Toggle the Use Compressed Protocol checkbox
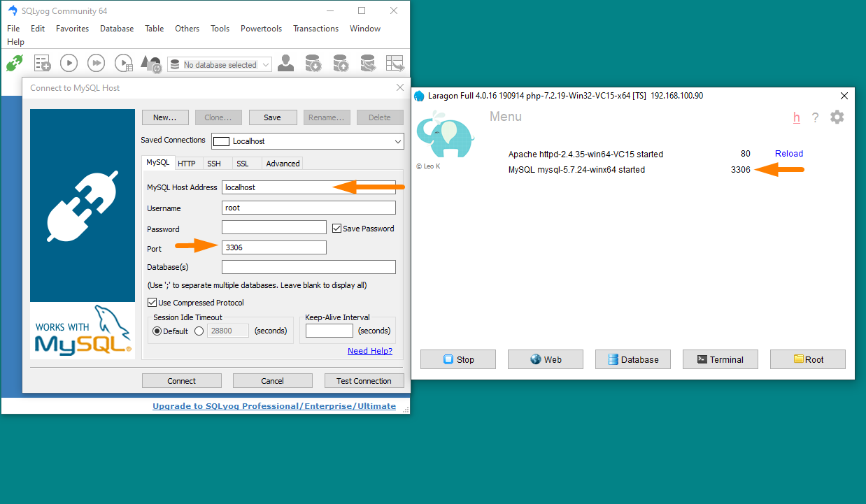Viewport: 866px width, 504px height. click(x=152, y=302)
